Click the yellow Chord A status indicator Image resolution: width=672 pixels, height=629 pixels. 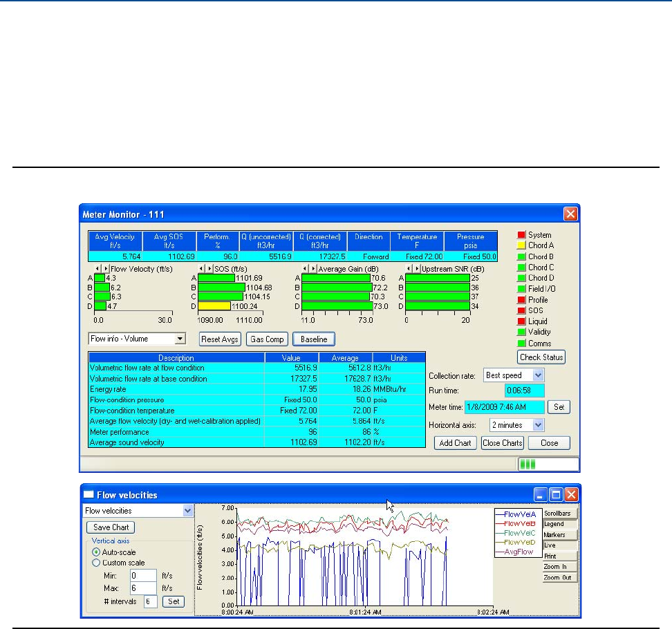(x=522, y=245)
